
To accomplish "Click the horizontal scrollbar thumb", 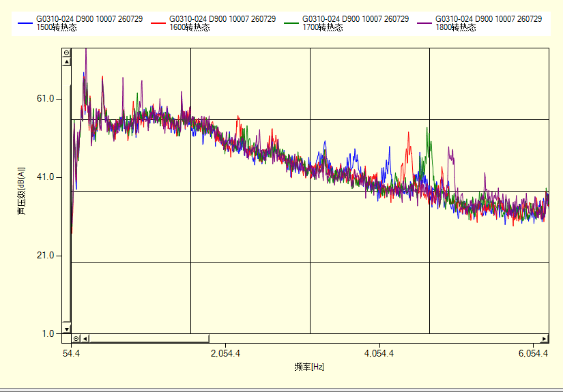I will pyautogui.click(x=149, y=339).
